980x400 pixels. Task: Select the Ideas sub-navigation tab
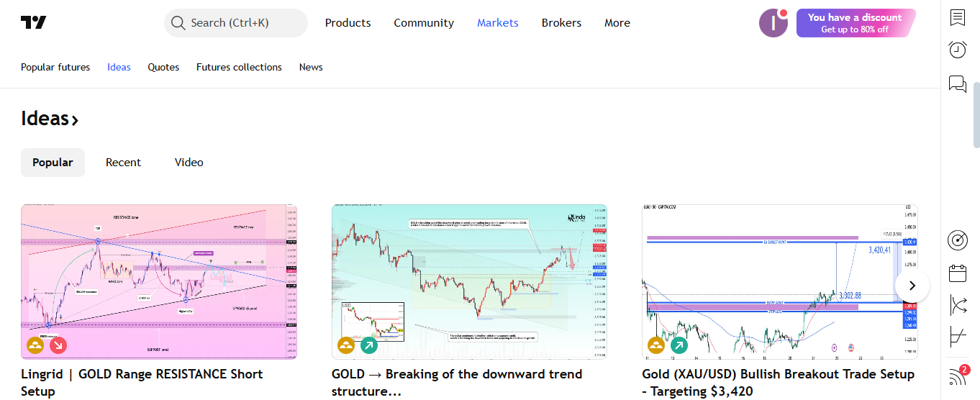point(119,67)
